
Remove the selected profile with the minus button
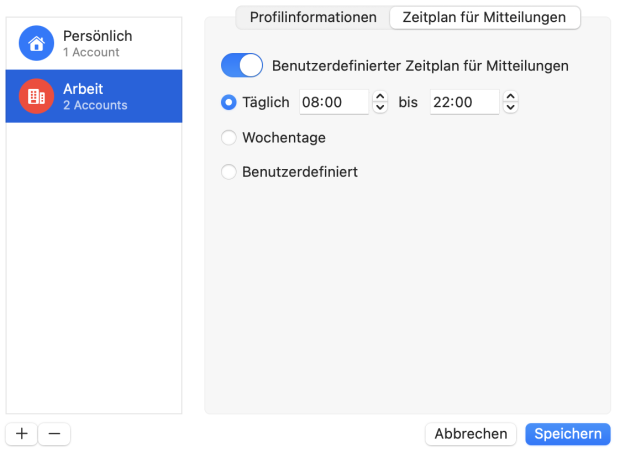click(x=54, y=434)
